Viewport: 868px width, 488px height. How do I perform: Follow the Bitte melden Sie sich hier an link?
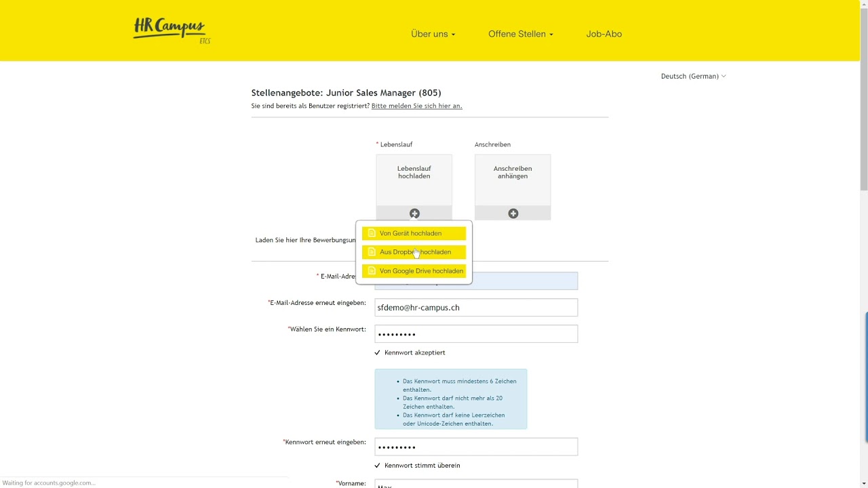416,106
